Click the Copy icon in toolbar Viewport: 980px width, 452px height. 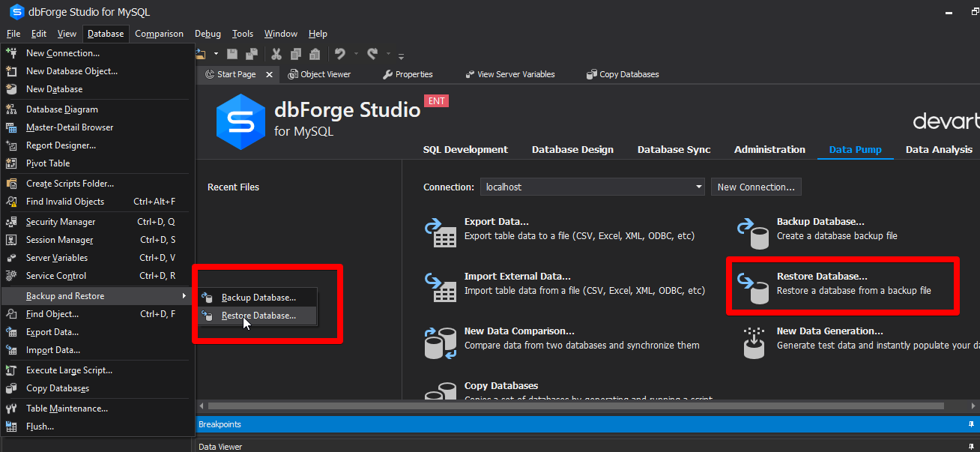[x=295, y=54]
